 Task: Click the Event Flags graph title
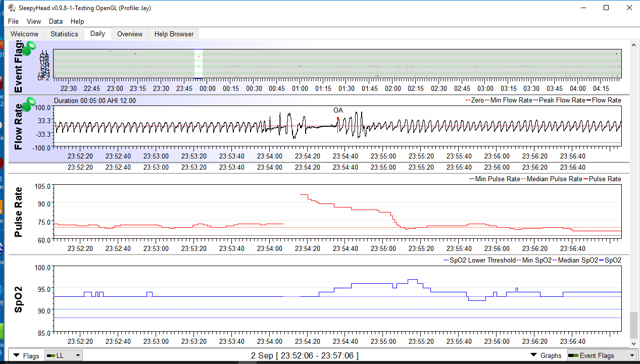(18, 66)
